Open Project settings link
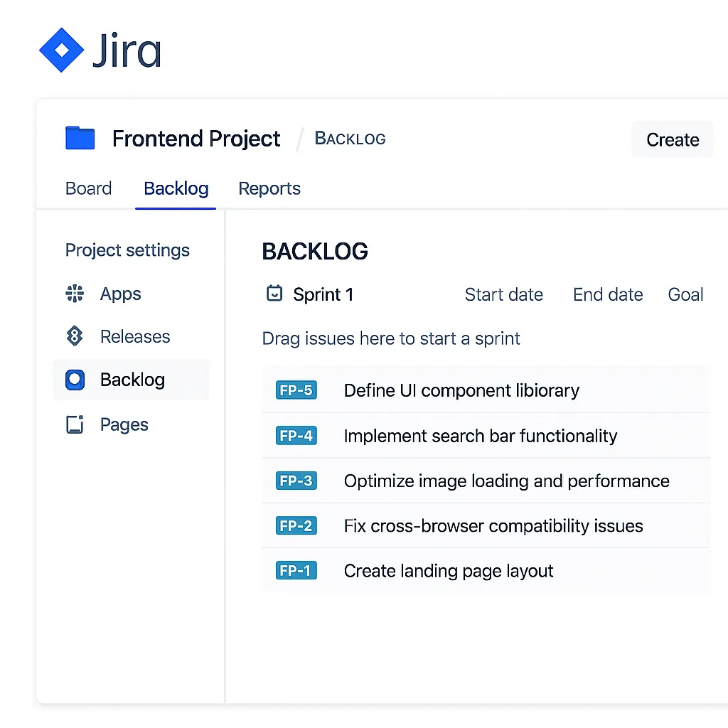This screenshot has width=728, height=728. tap(127, 250)
